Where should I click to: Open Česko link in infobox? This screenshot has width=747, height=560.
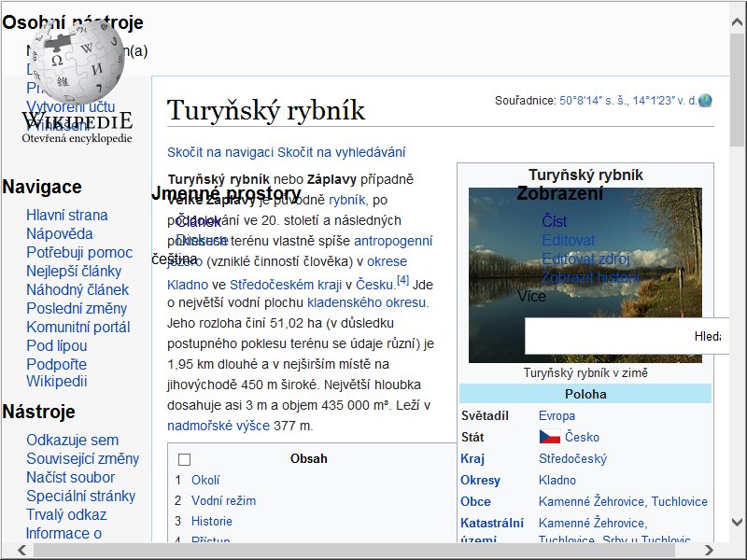click(582, 437)
